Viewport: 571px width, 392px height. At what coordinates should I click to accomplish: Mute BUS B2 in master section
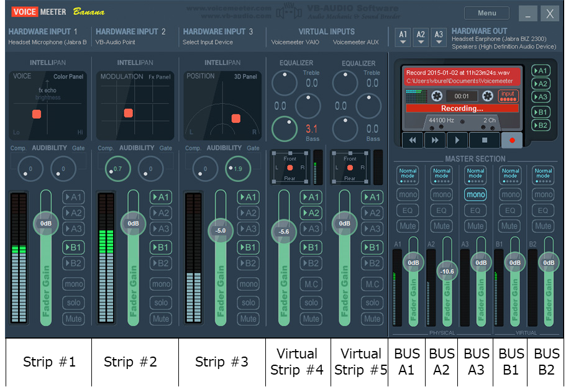[543, 226]
